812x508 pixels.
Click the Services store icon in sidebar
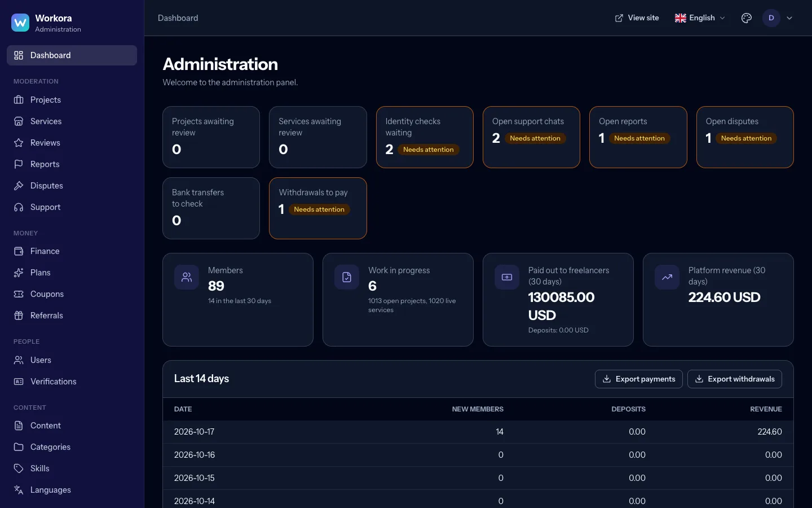coord(19,121)
